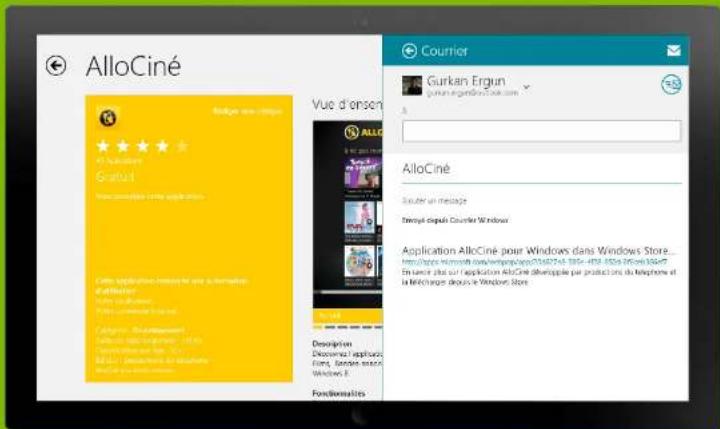The width and height of the screenshot is (720, 429).
Task: Click Gurkan Ergun's profile picture
Action: pyautogui.click(x=412, y=85)
